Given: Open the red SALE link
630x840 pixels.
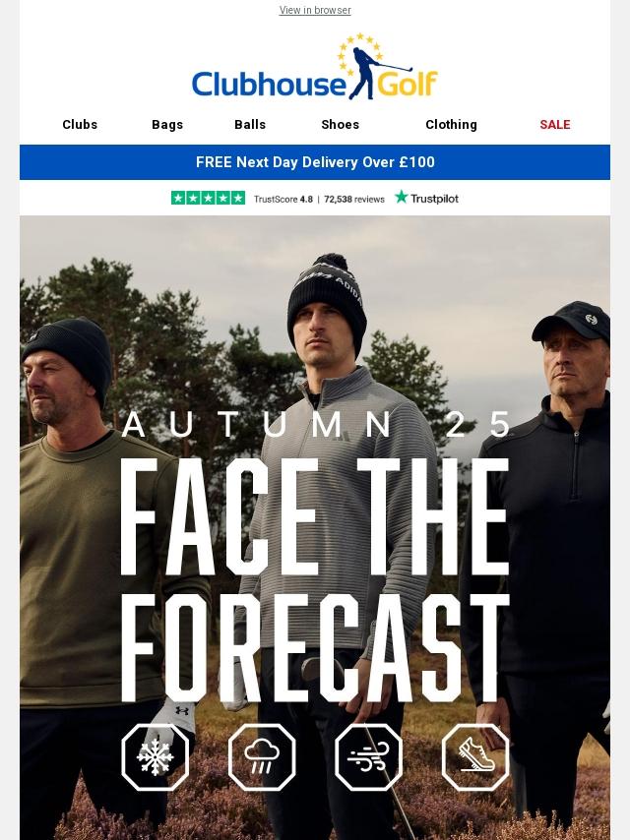Looking at the screenshot, I should click(x=555, y=124).
